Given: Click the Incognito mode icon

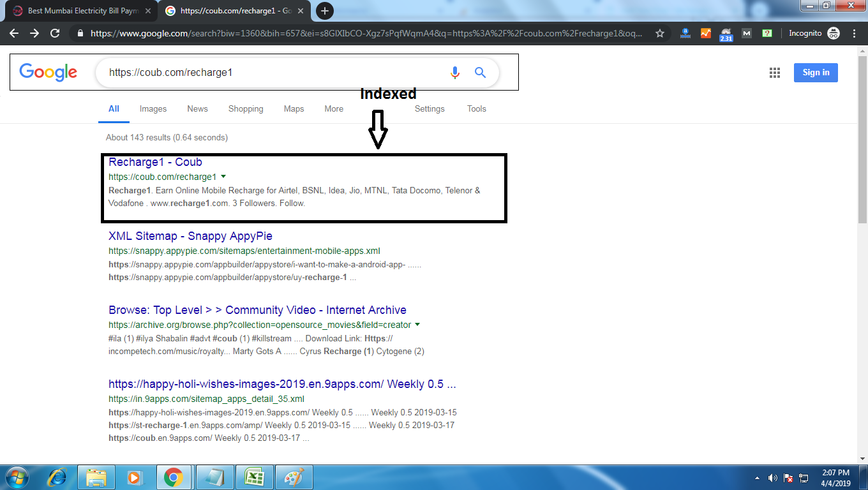Looking at the screenshot, I should [x=833, y=33].
